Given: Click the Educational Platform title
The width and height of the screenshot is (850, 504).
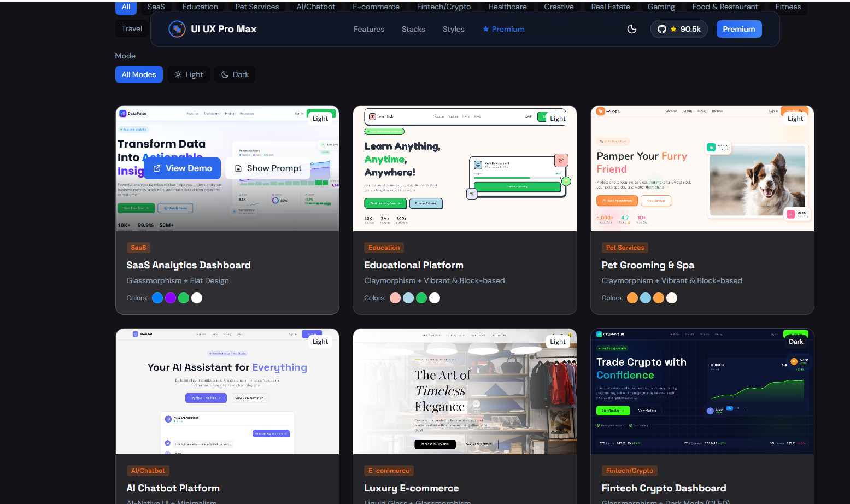Looking at the screenshot, I should pos(414,265).
